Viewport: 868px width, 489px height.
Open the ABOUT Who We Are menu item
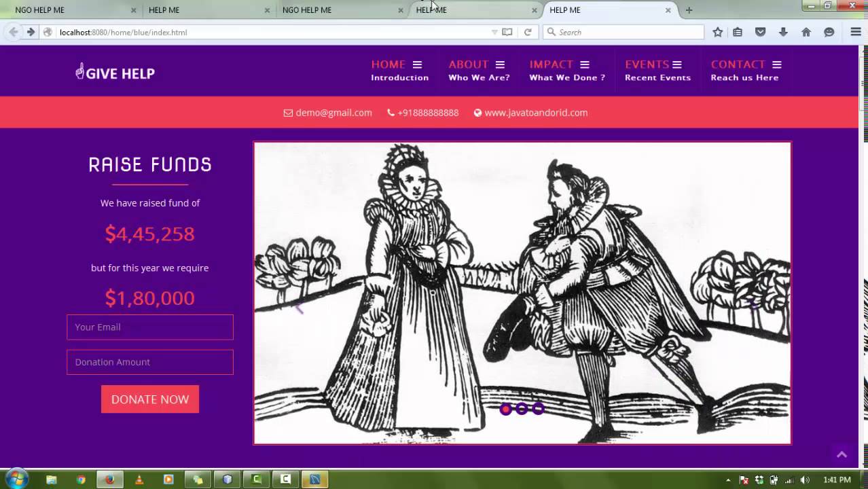(x=479, y=71)
